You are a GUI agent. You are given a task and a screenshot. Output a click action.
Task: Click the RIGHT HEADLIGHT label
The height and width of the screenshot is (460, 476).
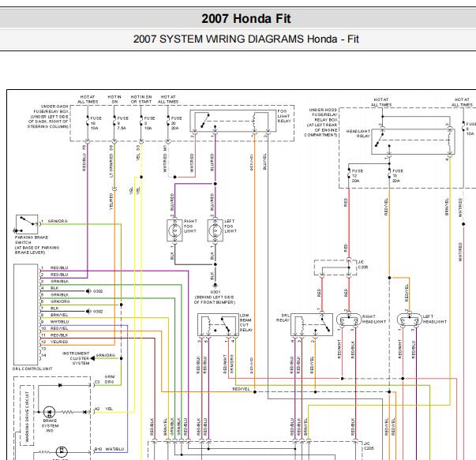[373, 319]
